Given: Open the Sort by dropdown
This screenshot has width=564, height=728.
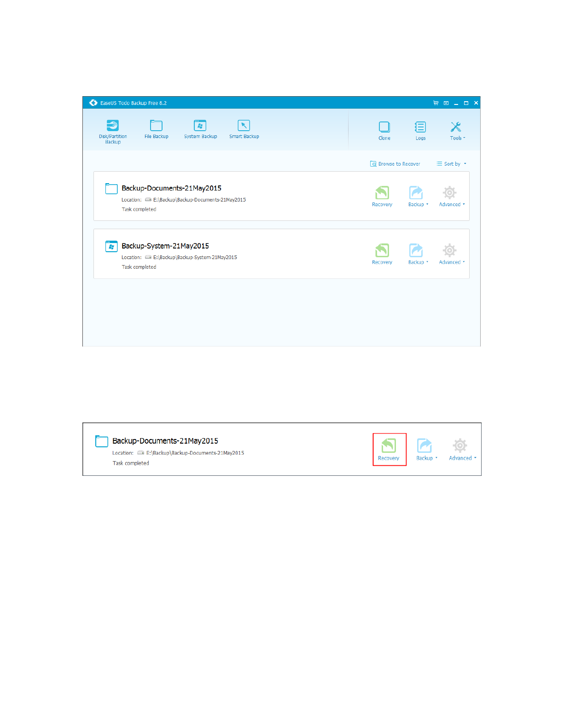Looking at the screenshot, I should pyautogui.click(x=452, y=164).
